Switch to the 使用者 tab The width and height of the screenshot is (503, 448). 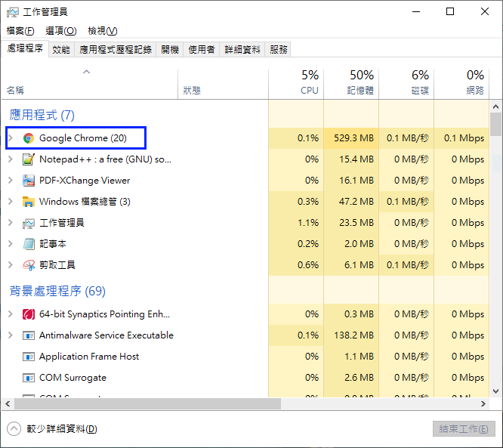click(x=202, y=49)
